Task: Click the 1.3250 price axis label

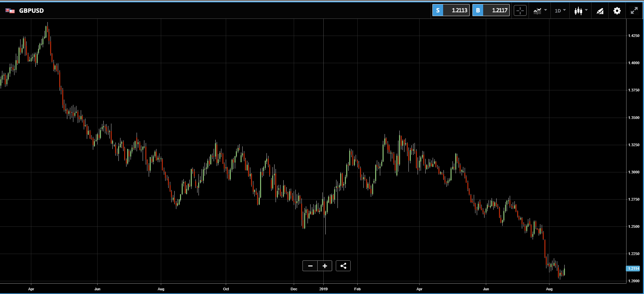Action: tap(634, 145)
